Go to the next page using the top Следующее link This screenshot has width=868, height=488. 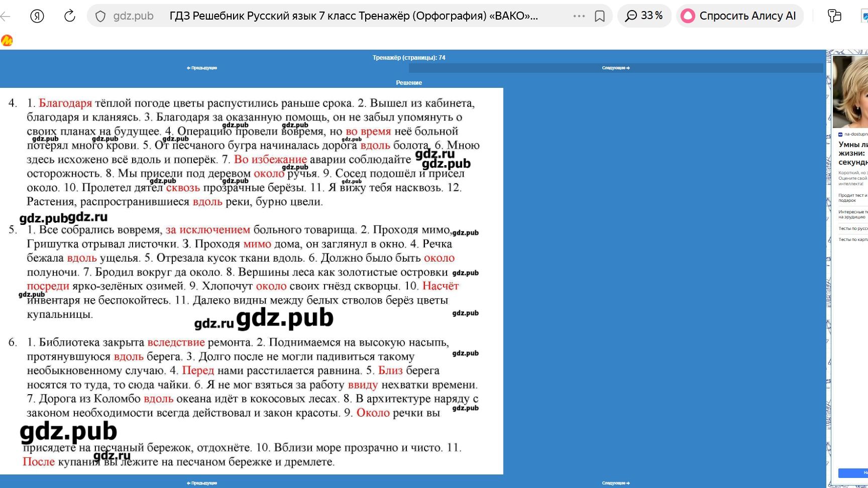(x=616, y=68)
